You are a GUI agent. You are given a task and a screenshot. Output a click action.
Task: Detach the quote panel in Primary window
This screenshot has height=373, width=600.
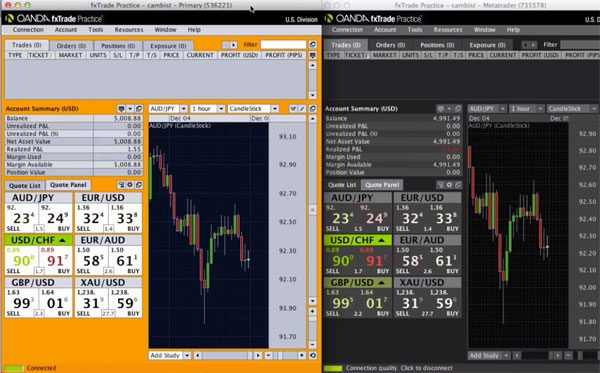(x=139, y=185)
